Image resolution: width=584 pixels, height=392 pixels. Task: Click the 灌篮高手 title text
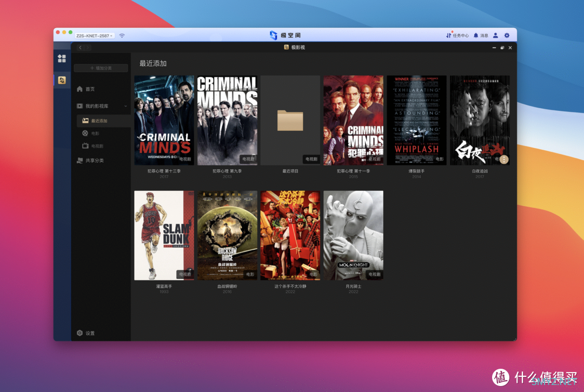[164, 286]
